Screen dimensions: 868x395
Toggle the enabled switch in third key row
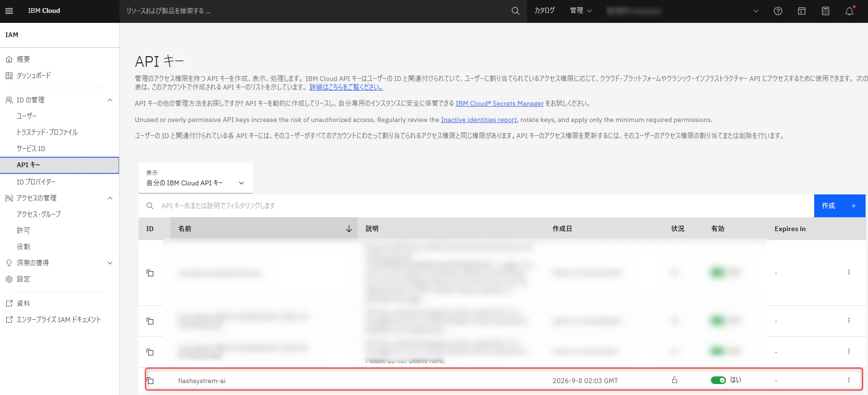click(x=718, y=352)
